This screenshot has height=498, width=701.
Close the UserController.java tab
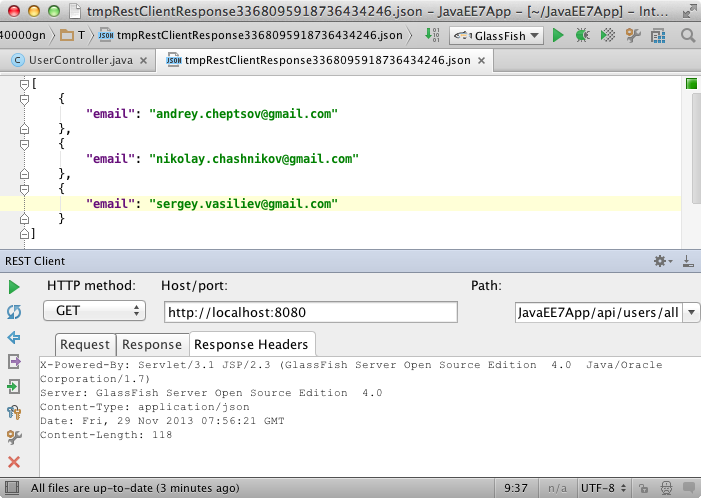pos(144,61)
